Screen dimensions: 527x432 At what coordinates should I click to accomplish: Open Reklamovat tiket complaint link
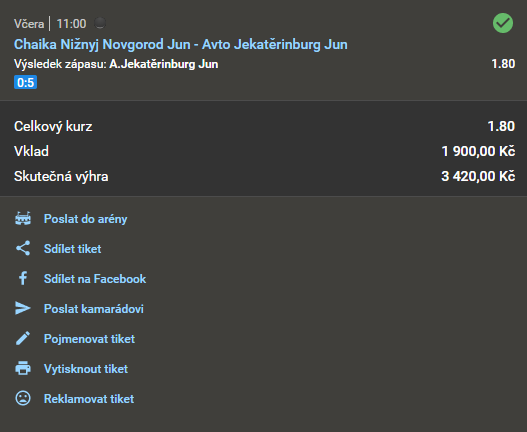click(89, 399)
